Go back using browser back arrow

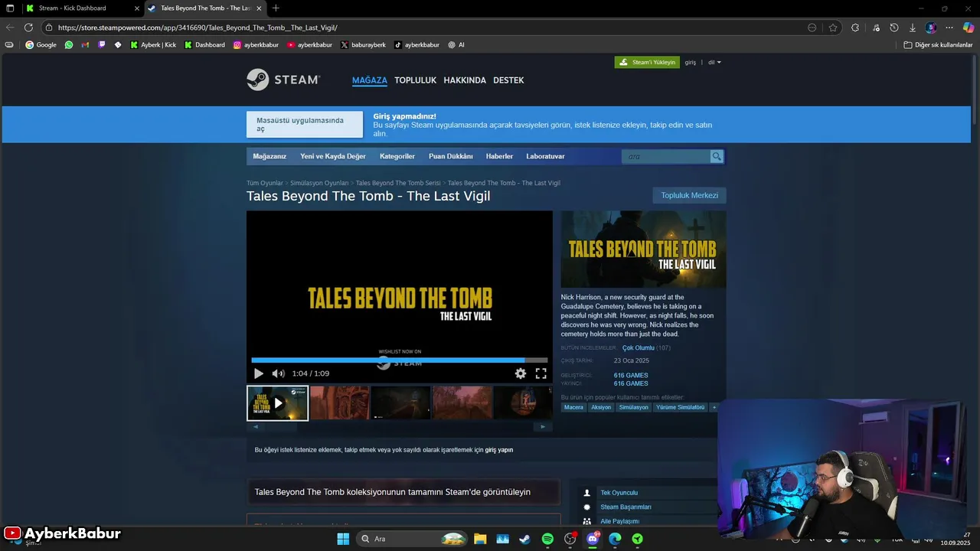[x=10, y=28]
